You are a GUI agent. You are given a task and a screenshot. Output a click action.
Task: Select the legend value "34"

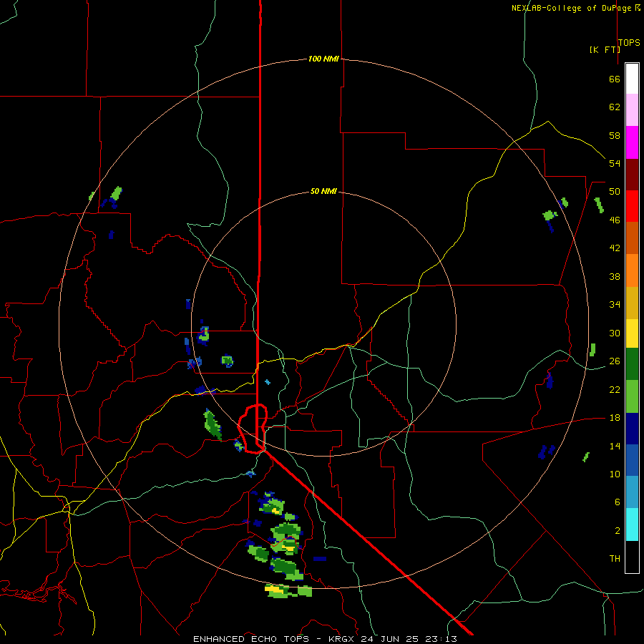click(615, 304)
